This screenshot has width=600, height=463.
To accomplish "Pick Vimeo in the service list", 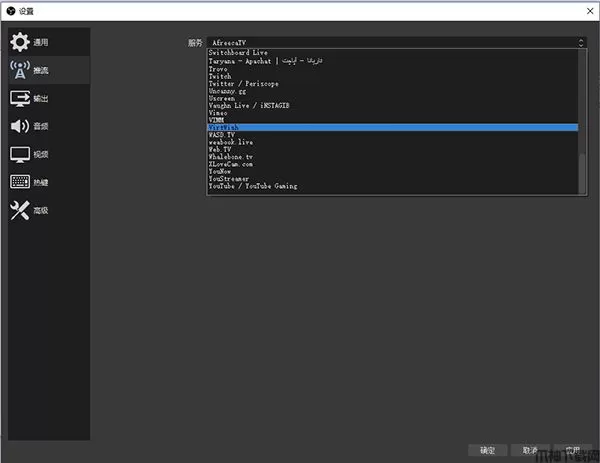I will tap(219, 113).
